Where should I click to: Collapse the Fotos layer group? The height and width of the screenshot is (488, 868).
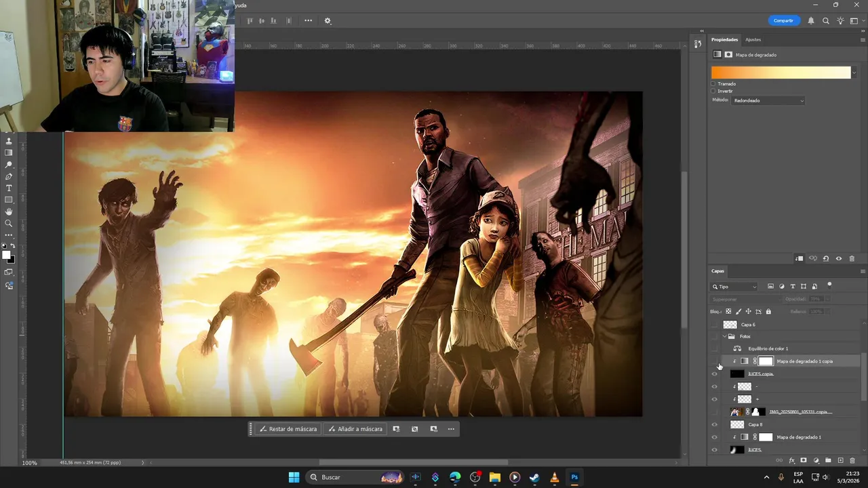click(725, 336)
